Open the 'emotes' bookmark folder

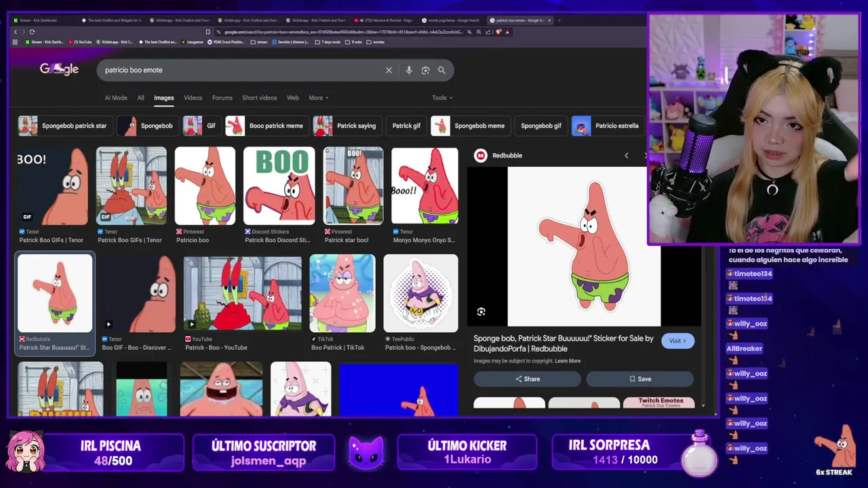376,42
